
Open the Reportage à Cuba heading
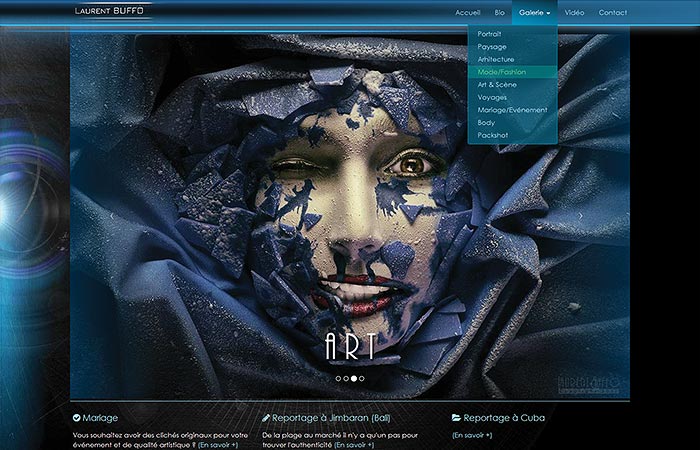click(504, 418)
